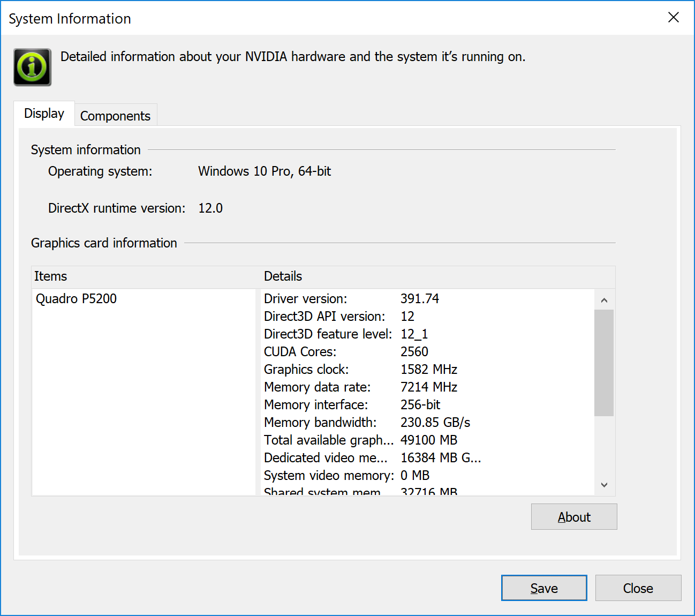695x616 pixels.
Task: Click the 2560 CUDA cores value
Action: [414, 352]
